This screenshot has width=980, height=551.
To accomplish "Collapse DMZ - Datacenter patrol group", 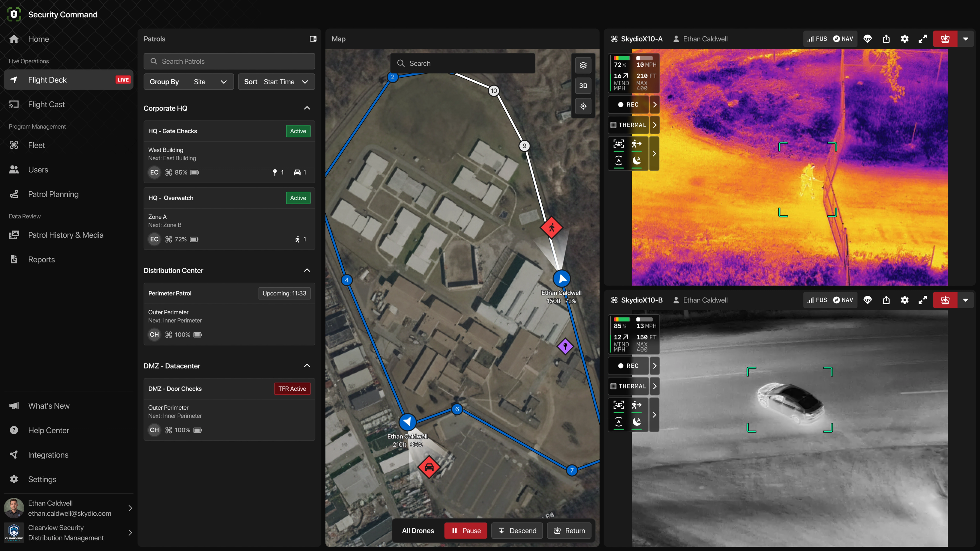I will pyautogui.click(x=307, y=366).
